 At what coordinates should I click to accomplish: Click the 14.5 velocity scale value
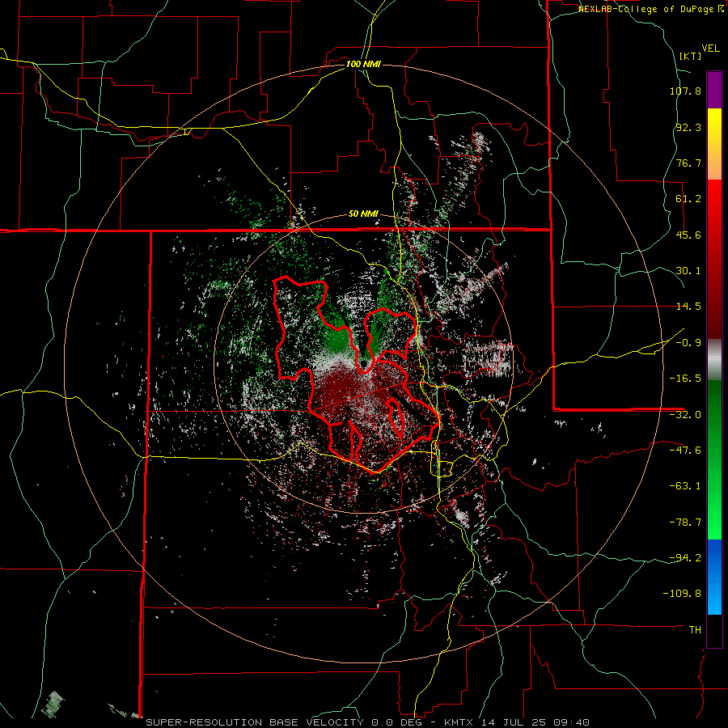[x=688, y=307]
